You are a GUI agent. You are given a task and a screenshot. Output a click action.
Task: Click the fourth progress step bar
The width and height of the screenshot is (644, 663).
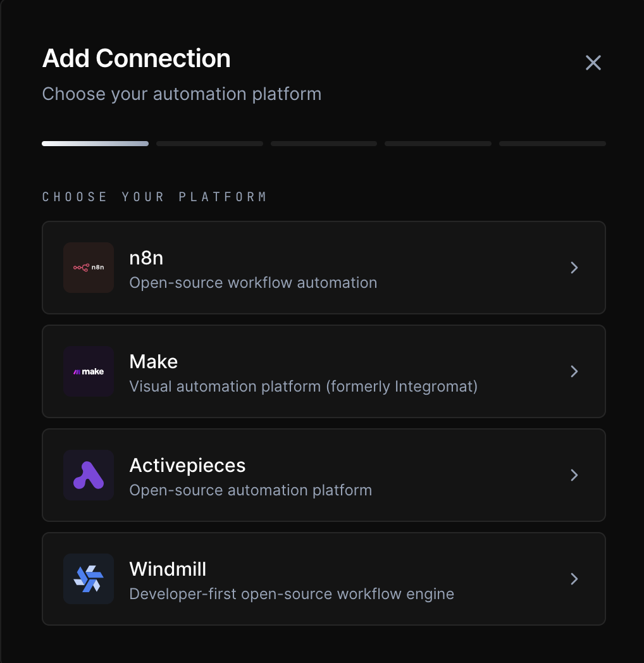(438, 144)
